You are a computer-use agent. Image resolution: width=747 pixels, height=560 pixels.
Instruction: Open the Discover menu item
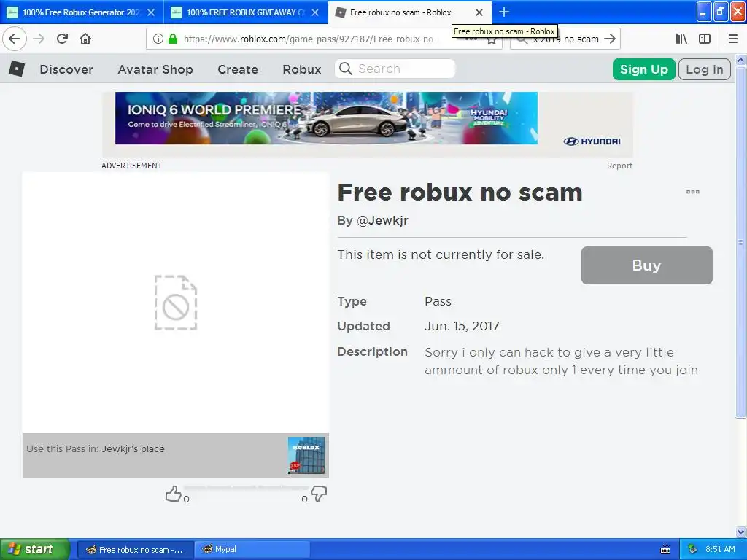(66, 69)
